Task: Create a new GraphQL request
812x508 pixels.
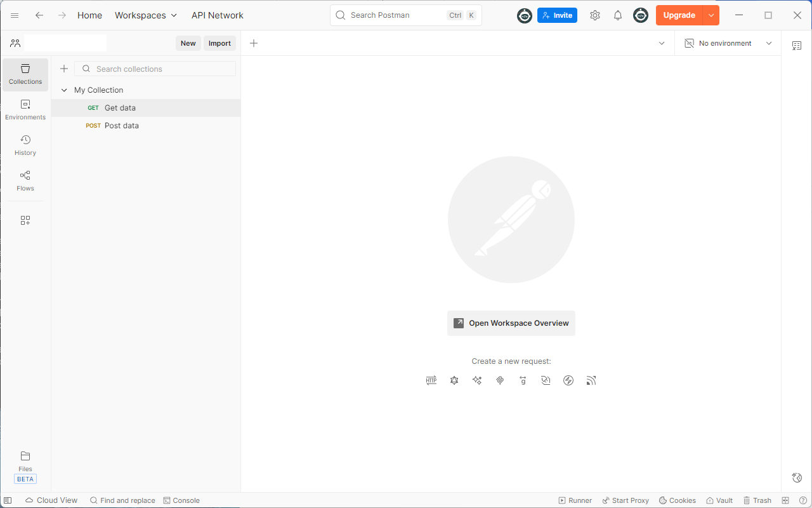Action: click(454, 380)
